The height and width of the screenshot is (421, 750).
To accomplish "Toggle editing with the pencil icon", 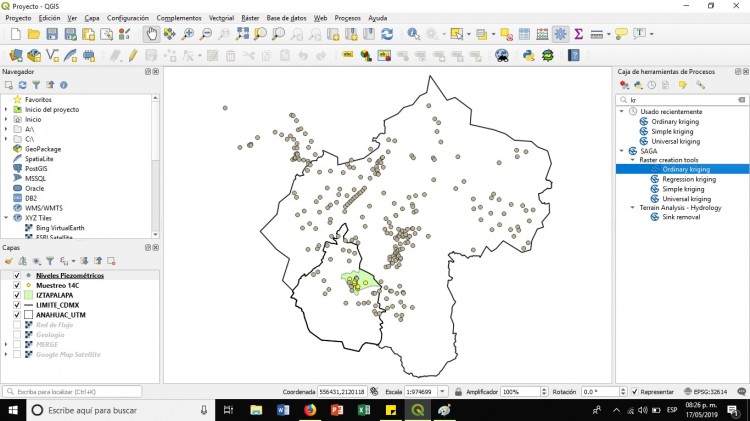I will (x=133, y=55).
